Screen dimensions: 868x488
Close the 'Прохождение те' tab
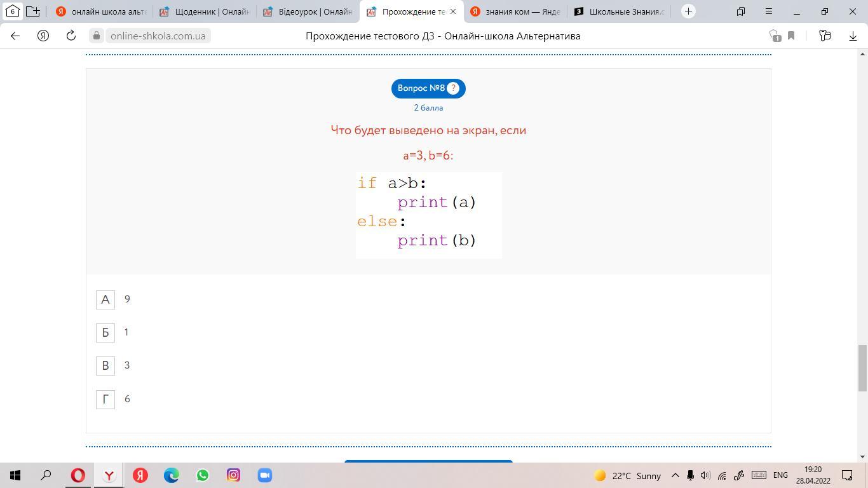pos(453,11)
